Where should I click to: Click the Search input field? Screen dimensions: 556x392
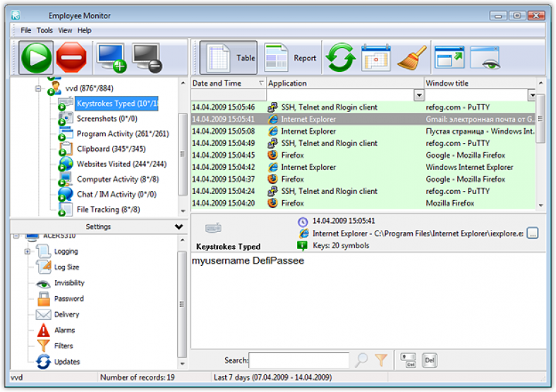299,360
